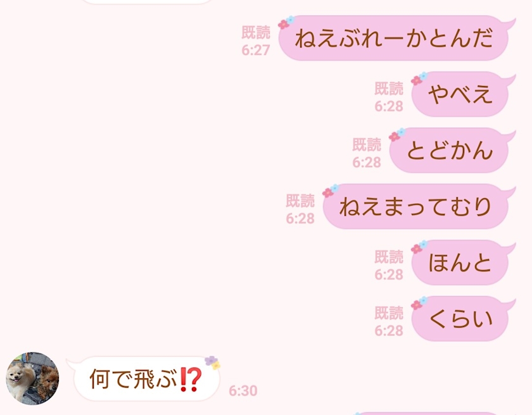The height and width of the screenshot is (415, 532).
Task: Click flower decoration on とどかん bubble
Action: click(x=397, y=135)
